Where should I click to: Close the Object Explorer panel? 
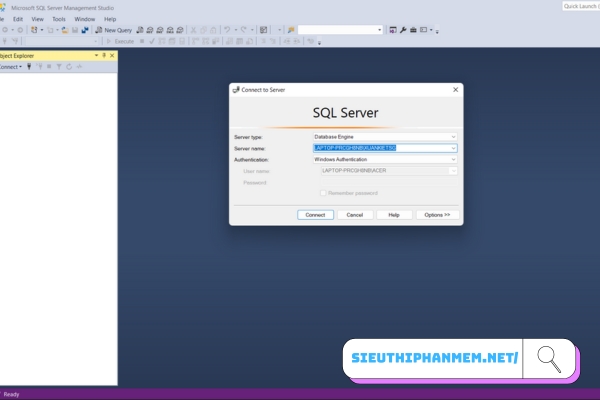(112, 56)
